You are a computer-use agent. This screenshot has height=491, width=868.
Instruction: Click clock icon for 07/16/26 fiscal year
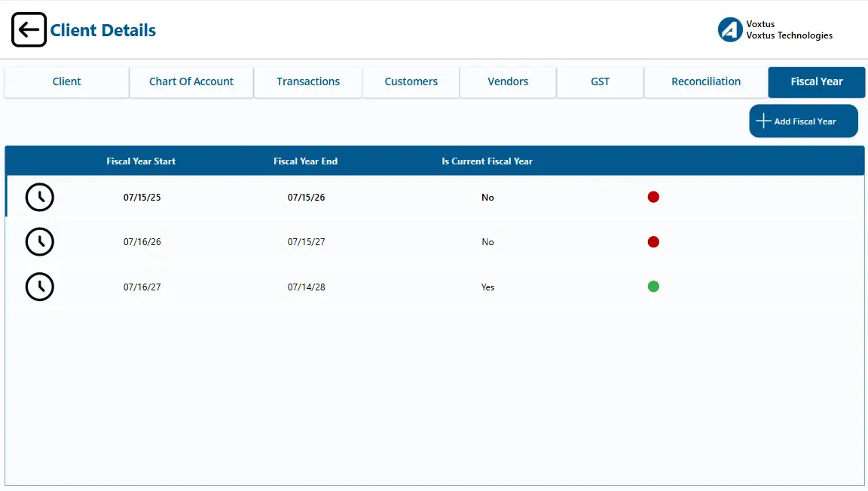(40, 242)
